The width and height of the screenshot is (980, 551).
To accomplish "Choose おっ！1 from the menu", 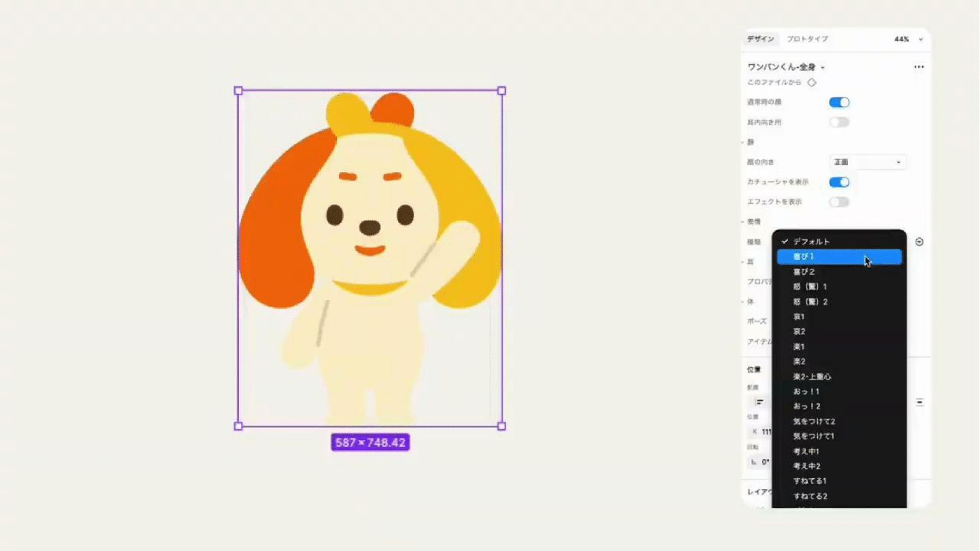I will 839,391.
